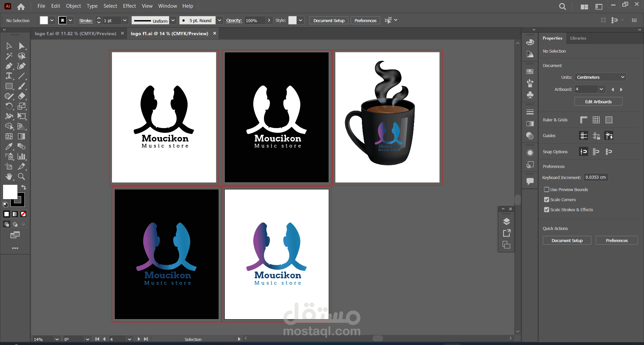Open the Layers panel icon
The height and width of the screenshot is (345, 644).
pyautogui.click(x=506, y=222)
